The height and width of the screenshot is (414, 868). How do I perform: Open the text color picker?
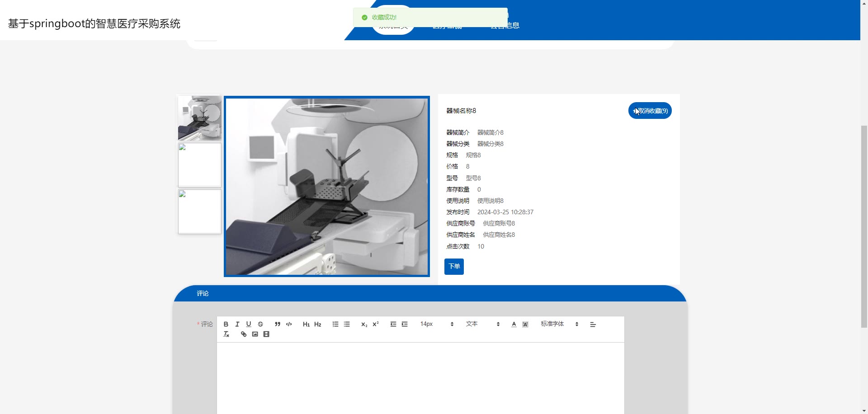pyautogui.click(x=514, y=324)
